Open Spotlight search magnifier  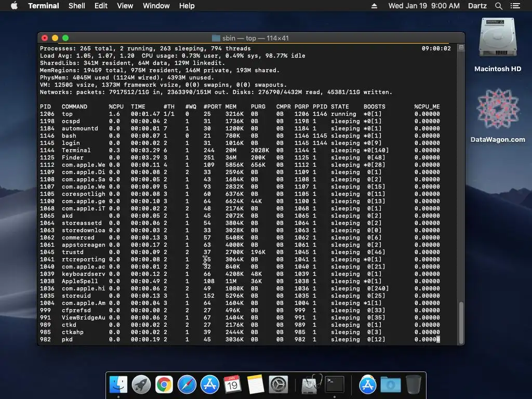(498, 6)
